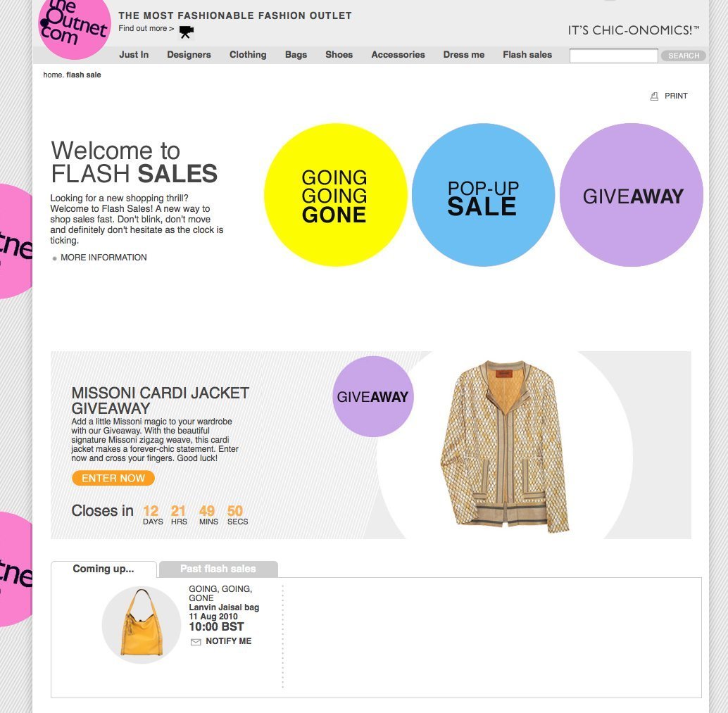Viewport: 728px width, 713px height.
Task: Click the orange ENTER NOW button
Action: pyautogui.click(x=113, y=478)
